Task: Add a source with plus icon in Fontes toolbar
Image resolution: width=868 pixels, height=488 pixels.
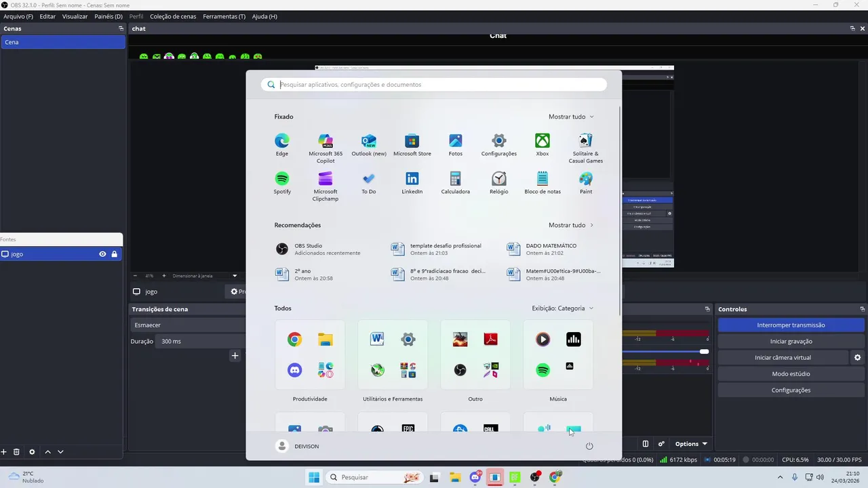Action: pos(3,451)
